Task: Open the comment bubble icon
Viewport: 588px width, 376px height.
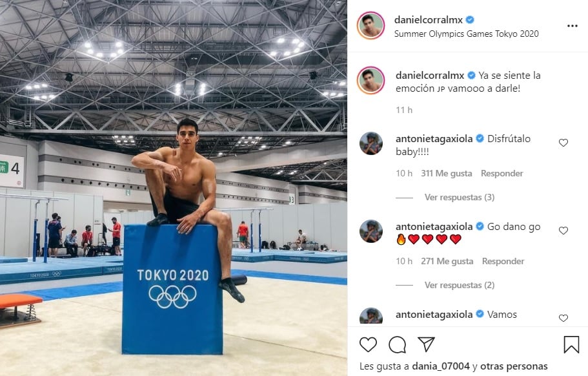Action: (397, 344)
